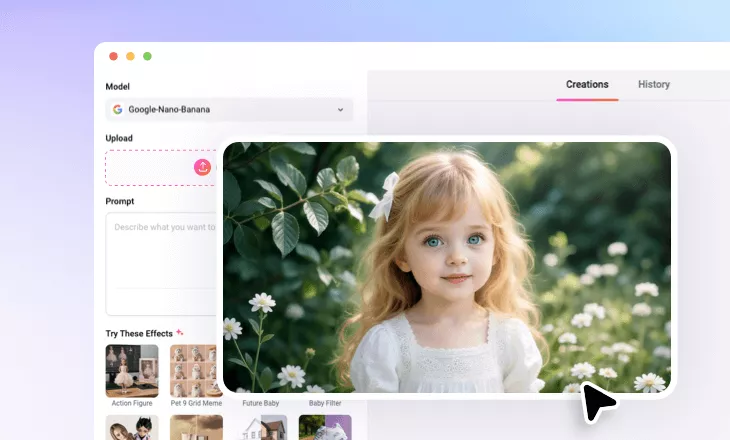730x440 pixels.
Task: Click the sparkle icon beside Try These Effects
Action: pos(180,332)
